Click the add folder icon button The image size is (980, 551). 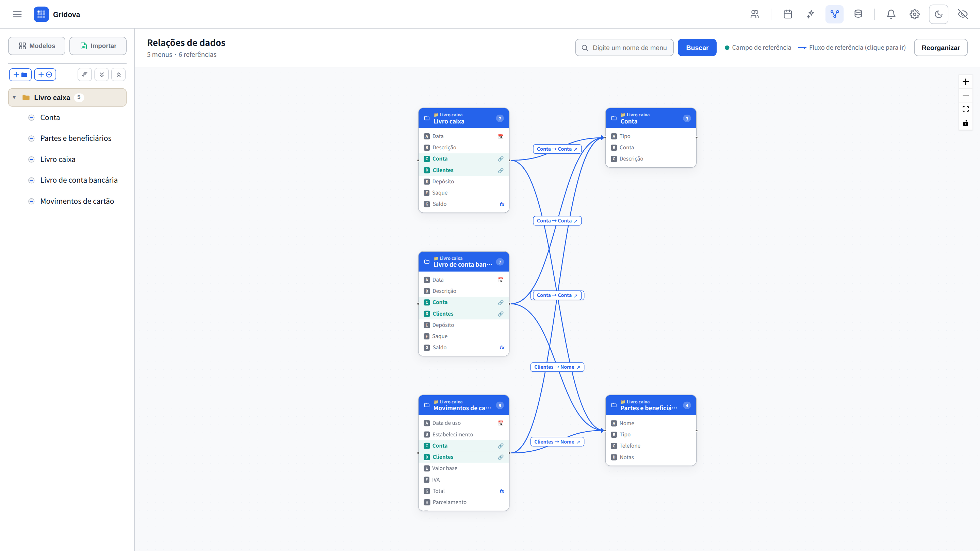(20, 74)
